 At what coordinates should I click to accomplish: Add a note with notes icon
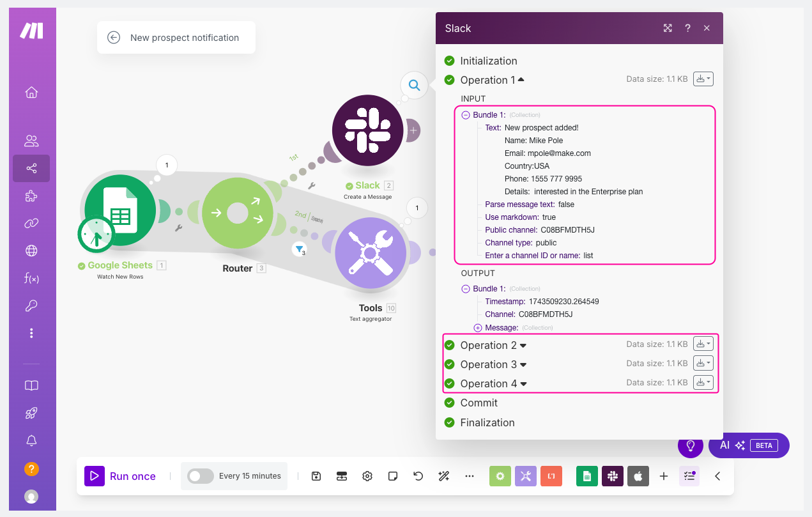(393, 476)
